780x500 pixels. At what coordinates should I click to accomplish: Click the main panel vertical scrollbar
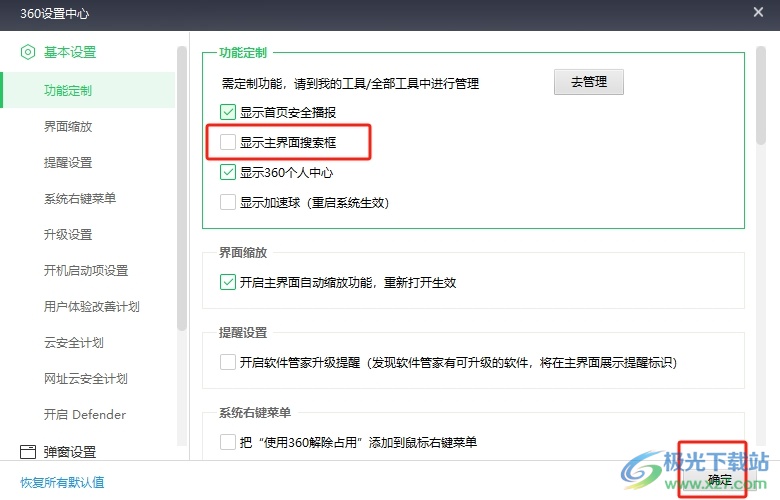760,96
